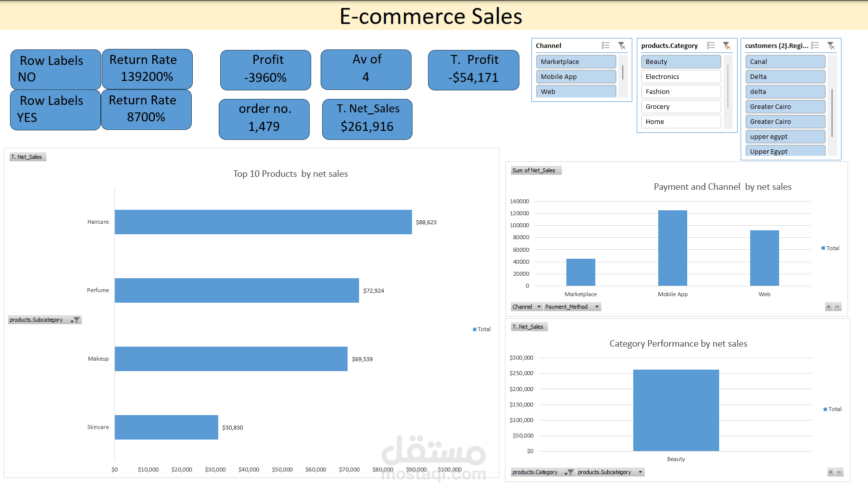This screenshot has height=493, width=868.
Task: Click the scrollbar in the customers Region slicer
Action: [x=832, y=115]
